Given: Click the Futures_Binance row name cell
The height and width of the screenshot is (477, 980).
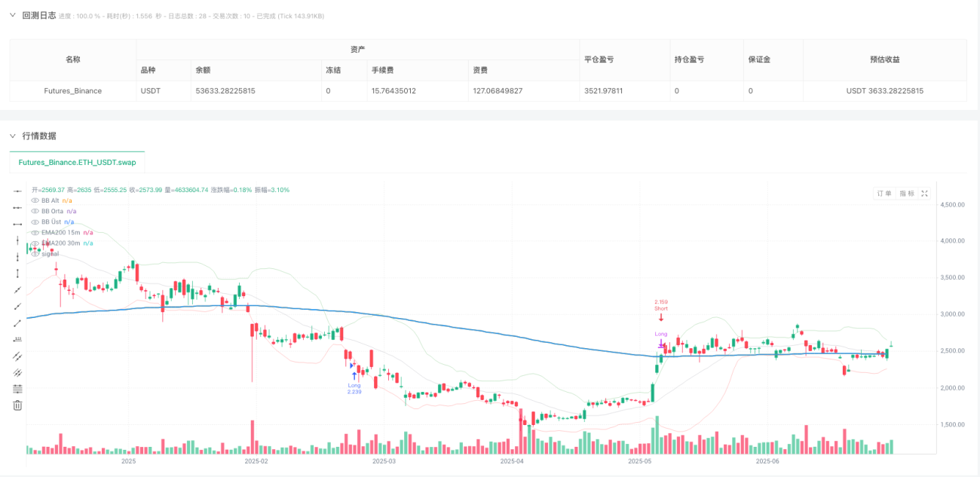Looking at the screenshot, I should pos(73,90).
